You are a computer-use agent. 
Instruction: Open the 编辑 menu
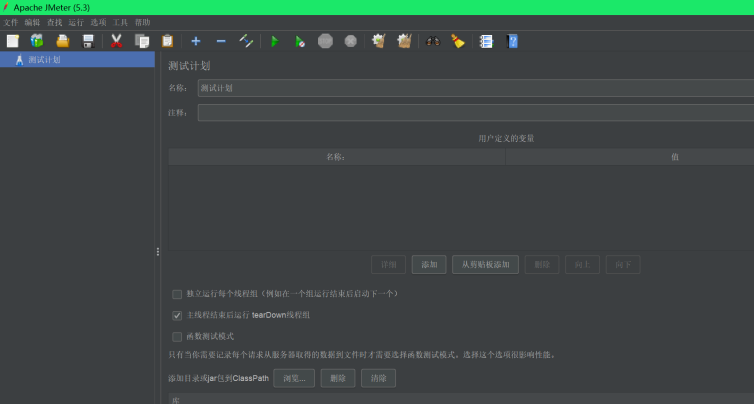pos(32,23)
